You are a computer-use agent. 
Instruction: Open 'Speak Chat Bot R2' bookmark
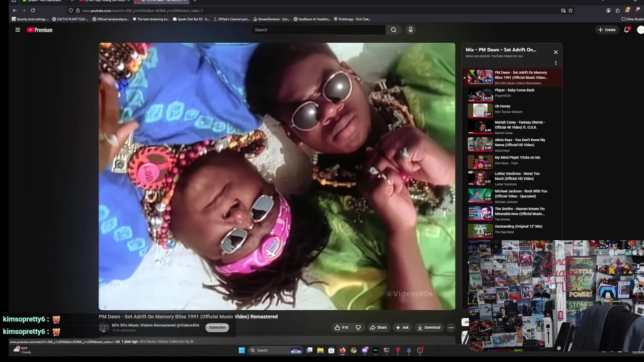(191, 19)
